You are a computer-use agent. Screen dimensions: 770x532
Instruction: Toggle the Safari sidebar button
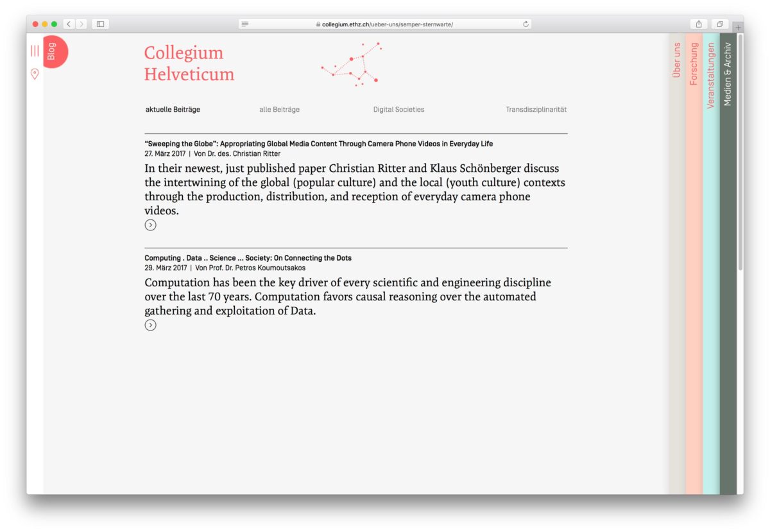100,24
